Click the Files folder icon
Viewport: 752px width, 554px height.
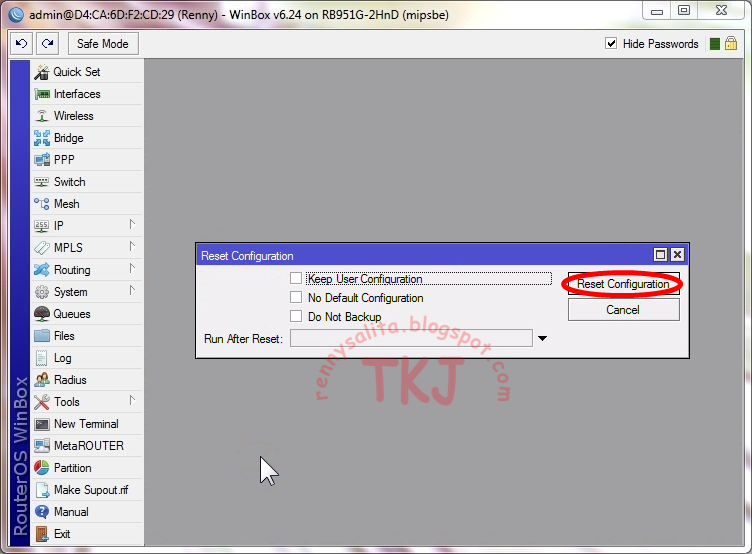[42, 336]
